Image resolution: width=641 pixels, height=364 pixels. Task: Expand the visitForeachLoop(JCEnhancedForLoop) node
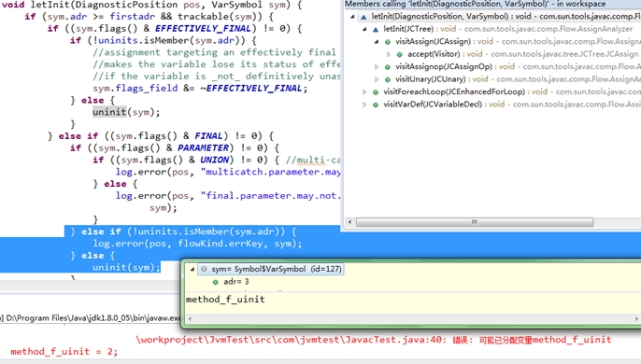(x=364, y=92)
